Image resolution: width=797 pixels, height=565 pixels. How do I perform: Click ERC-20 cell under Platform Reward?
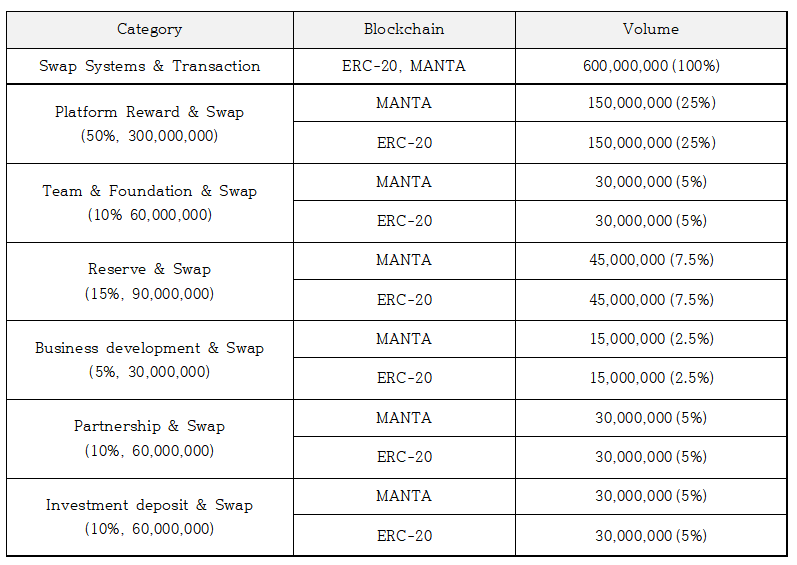pos(404,143)
